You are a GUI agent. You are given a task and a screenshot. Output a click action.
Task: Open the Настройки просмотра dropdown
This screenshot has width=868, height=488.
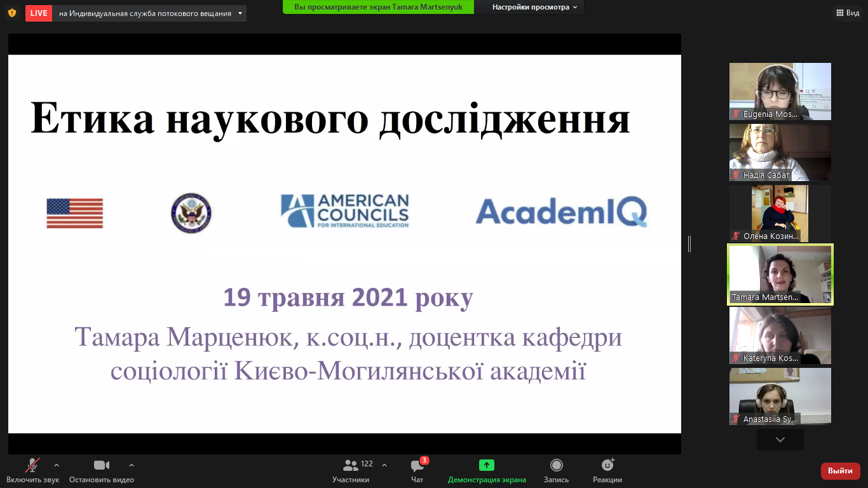[535, 7]
